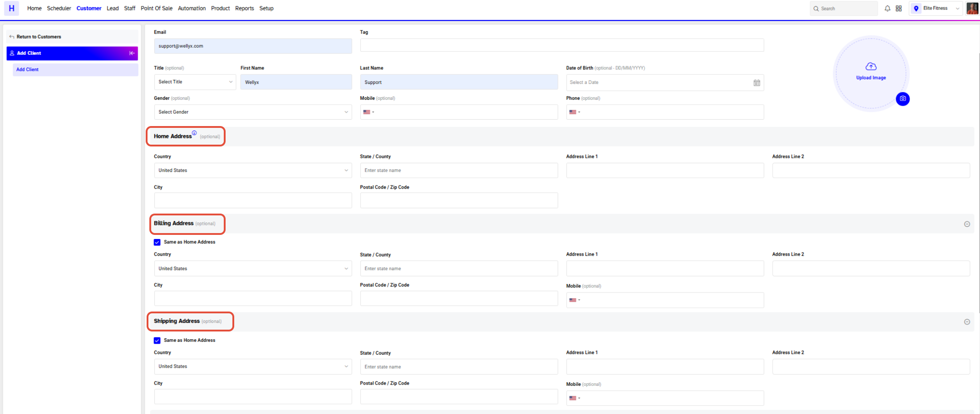
Task: Click Home Address Line 1 field
Action: pos(665,170)
